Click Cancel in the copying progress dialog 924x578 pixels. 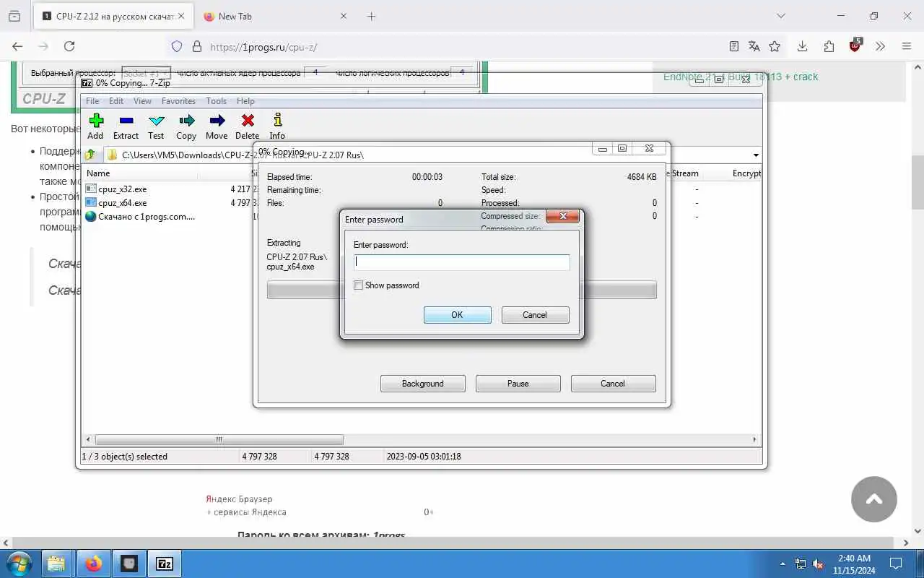(x=612, y=384)
